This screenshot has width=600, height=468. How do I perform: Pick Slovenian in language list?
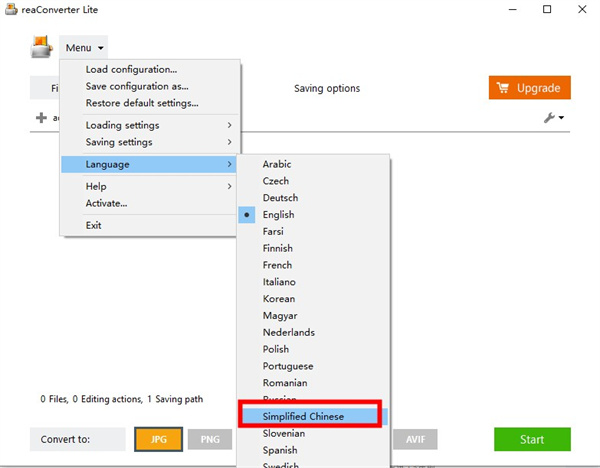tap(313, 434)
